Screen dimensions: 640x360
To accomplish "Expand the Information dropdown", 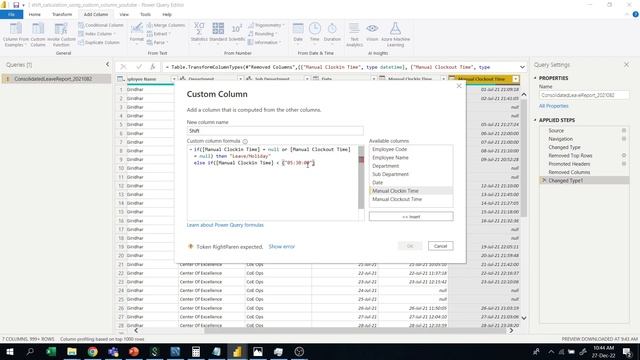I will click(280, 42).
